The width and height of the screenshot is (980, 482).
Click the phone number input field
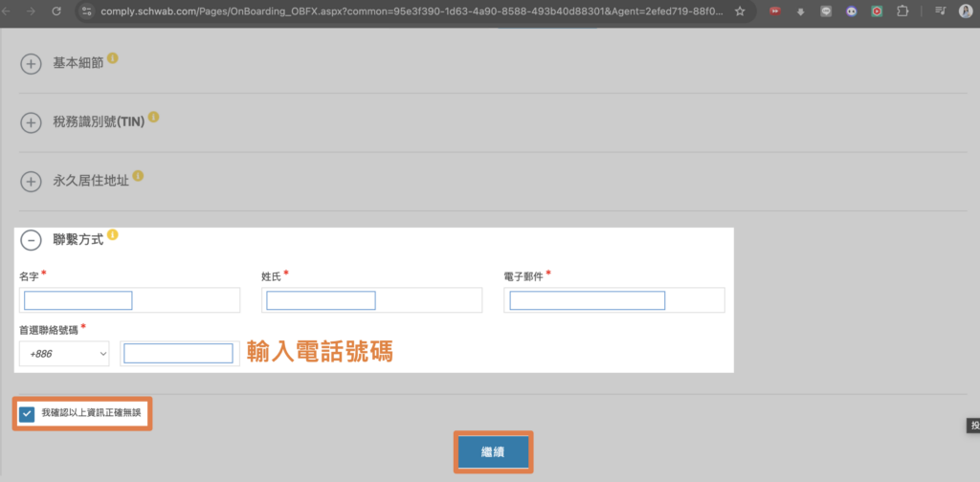click(x=179, y=354)
